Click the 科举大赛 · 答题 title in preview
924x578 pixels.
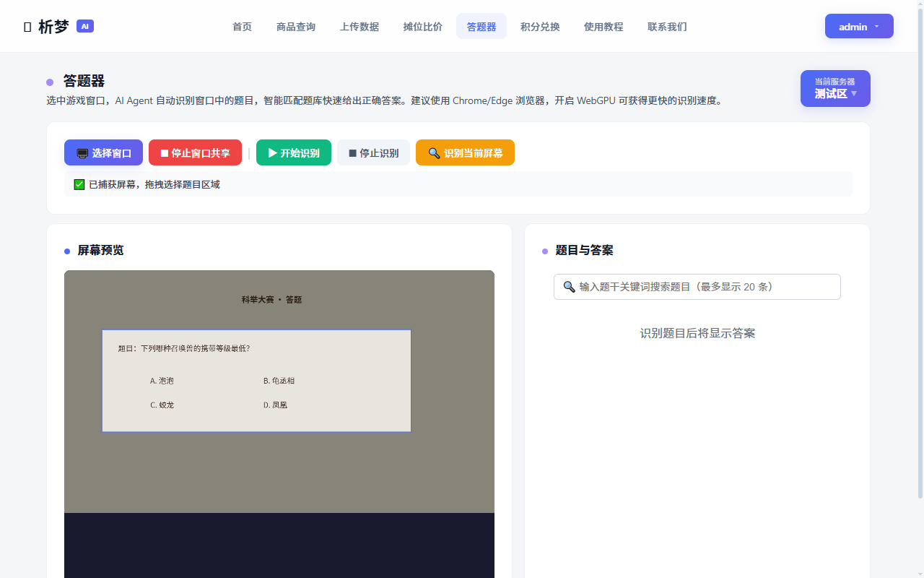tap(271, 300)
